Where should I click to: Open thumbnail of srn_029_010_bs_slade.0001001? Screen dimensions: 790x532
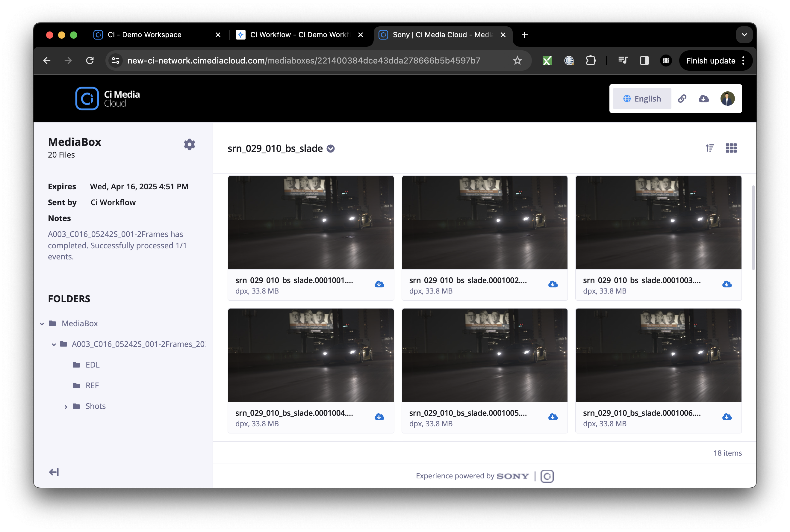[311, 222]
